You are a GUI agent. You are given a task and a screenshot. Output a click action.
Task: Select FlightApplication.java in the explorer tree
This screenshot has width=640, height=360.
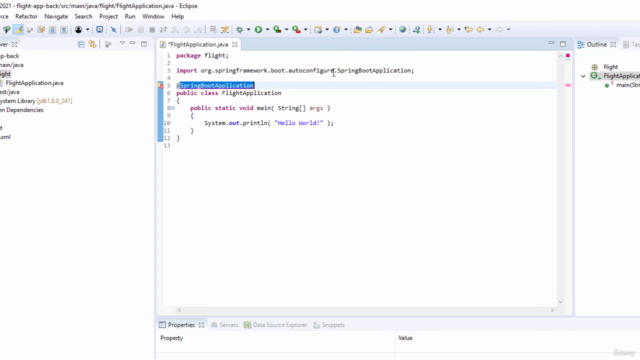pyautogui.click(x=34, y=83)
